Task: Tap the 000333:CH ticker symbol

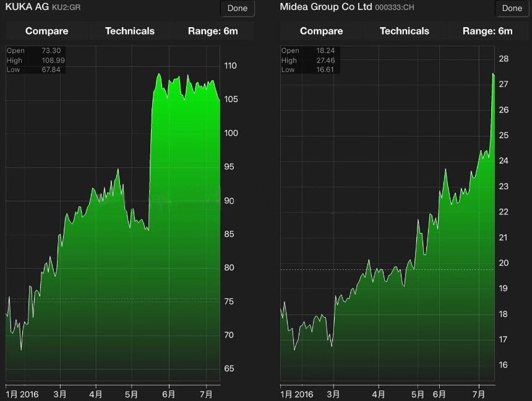Action: pyautogui.click(x=395, y=8)
